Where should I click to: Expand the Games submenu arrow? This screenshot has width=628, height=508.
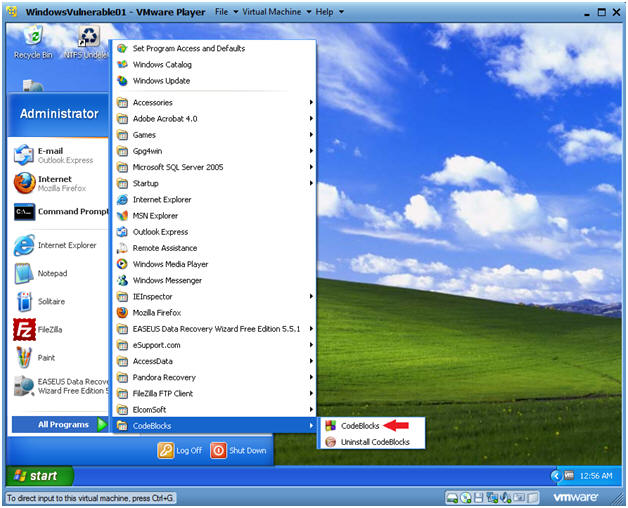(311, 135)
